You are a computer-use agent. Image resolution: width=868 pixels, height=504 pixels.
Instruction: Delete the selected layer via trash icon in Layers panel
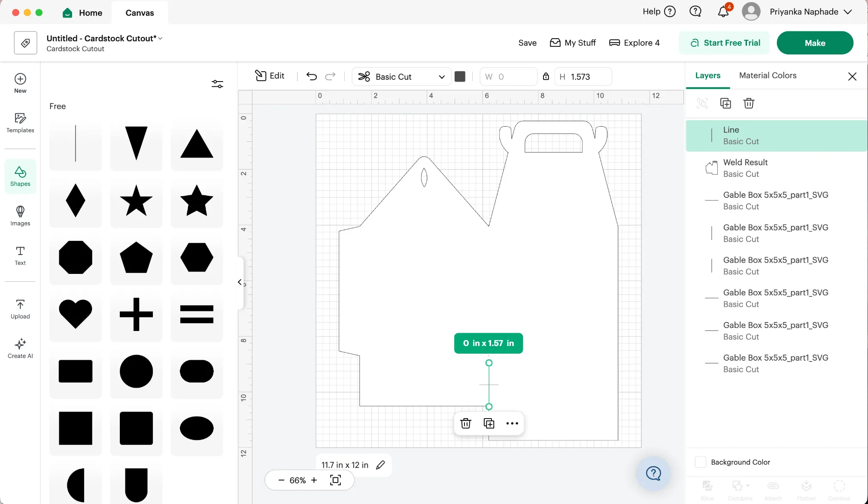click(x=749, y=103)
